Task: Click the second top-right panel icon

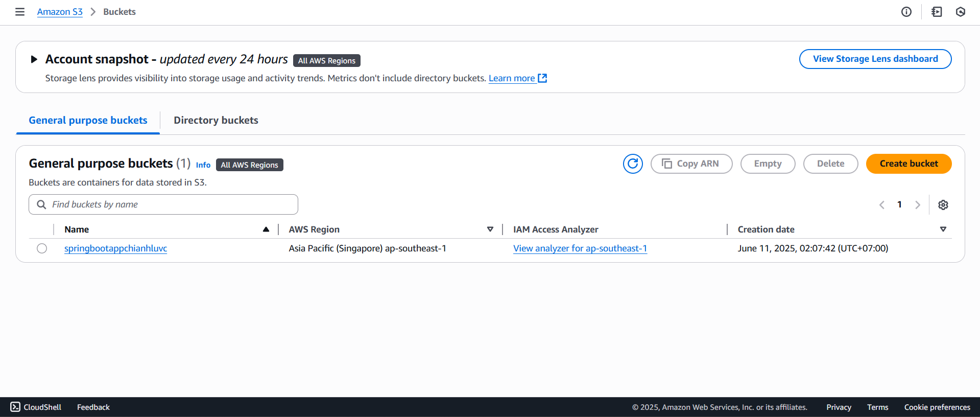Action: pyautogui.click(x=937, y=12)
